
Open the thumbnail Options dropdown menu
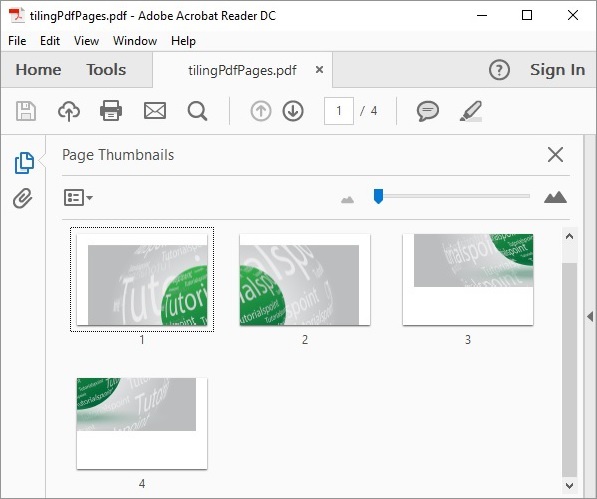[78, 198]
